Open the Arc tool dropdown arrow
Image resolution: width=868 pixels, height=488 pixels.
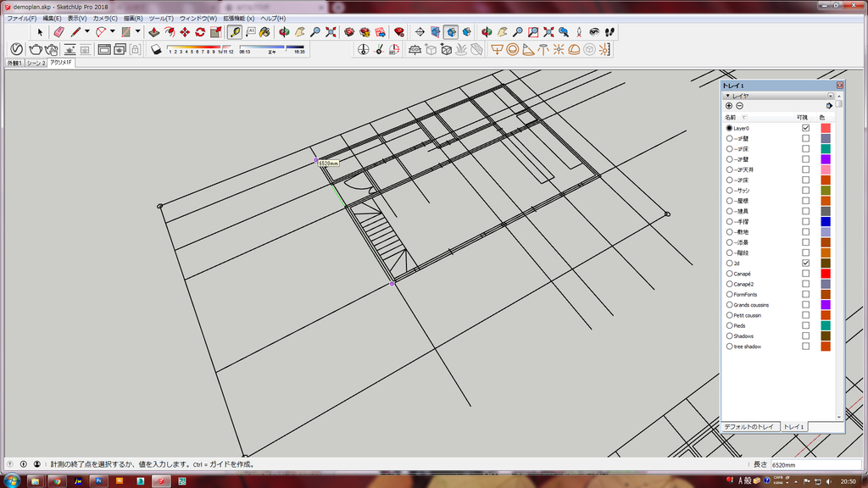click(x=113, y=32)
